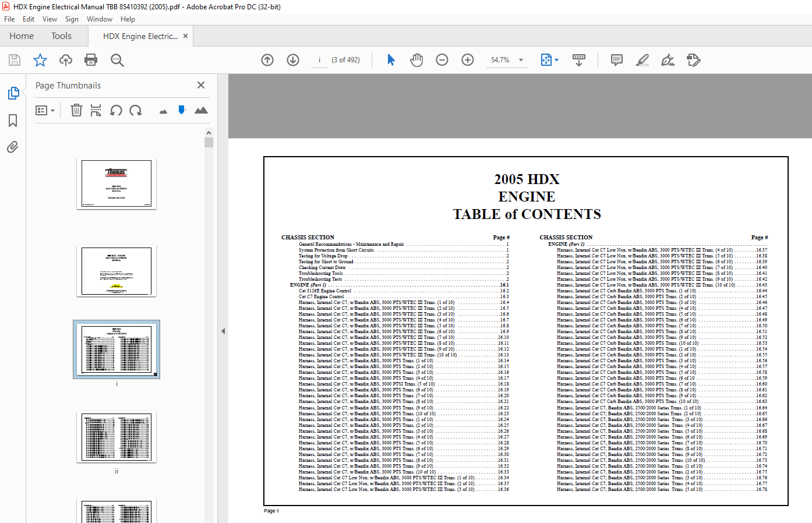Open the File menu

(9, 19)
